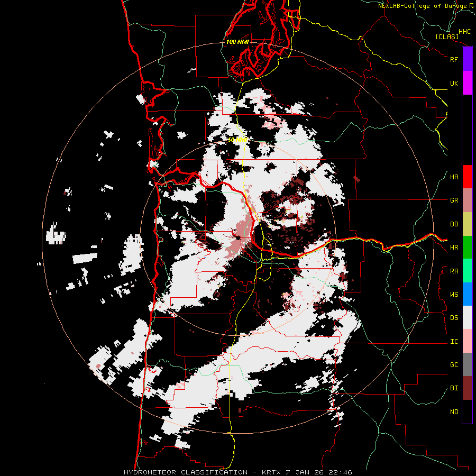Viewport: 476px width, 476px height.
Task: Select the IC pink legend swatch
Action: point(467,341)
